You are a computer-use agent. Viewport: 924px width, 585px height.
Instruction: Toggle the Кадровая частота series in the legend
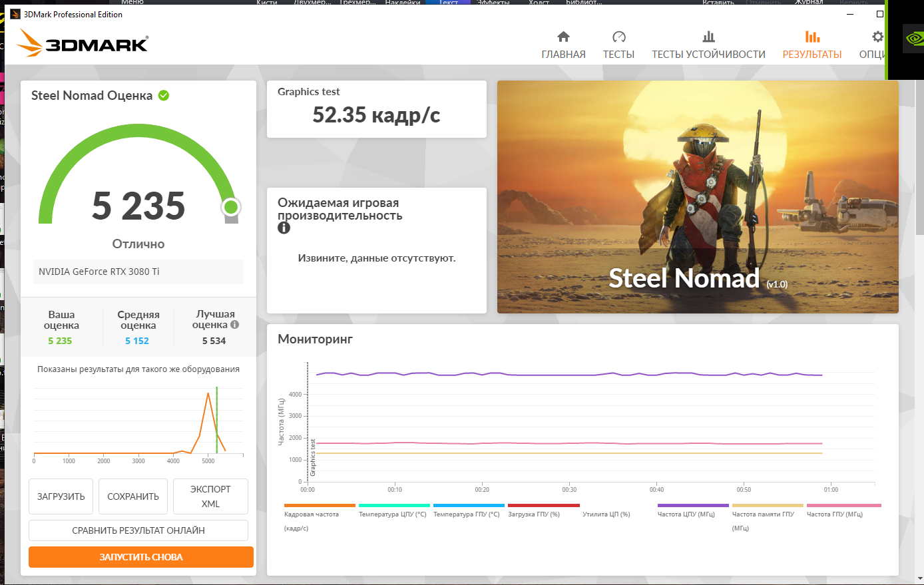pos(320,517)
